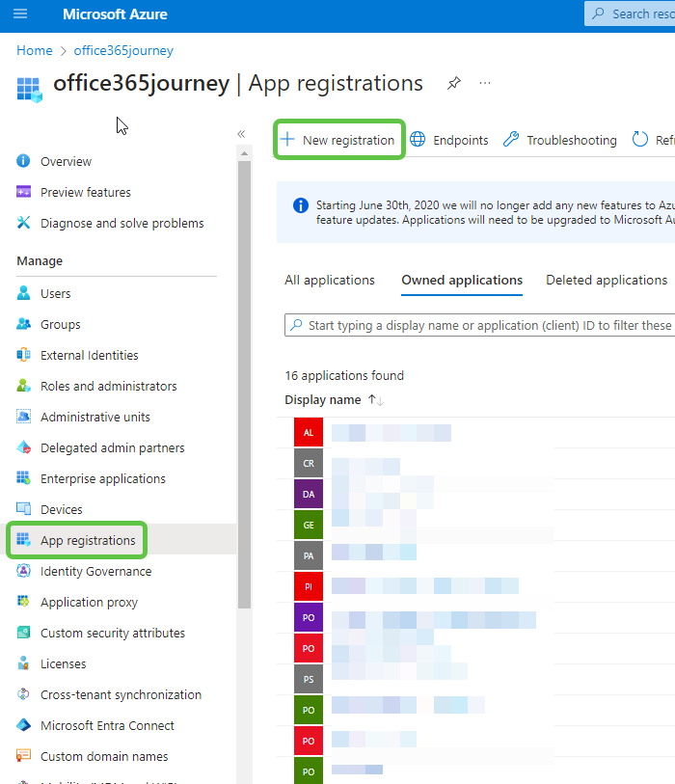Switch to the All applications tab
The height and width of the screenshot is (784, 675).
point(330,280)
